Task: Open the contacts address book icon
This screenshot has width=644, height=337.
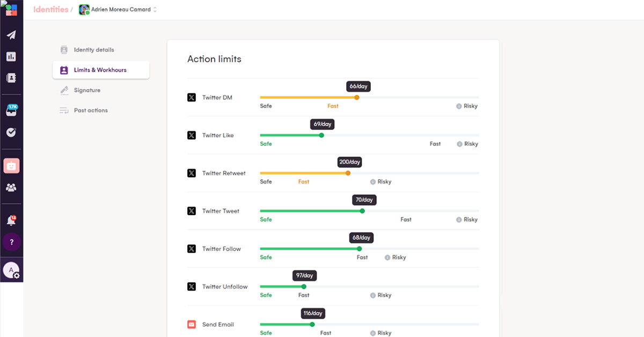Action: [11, 78]
